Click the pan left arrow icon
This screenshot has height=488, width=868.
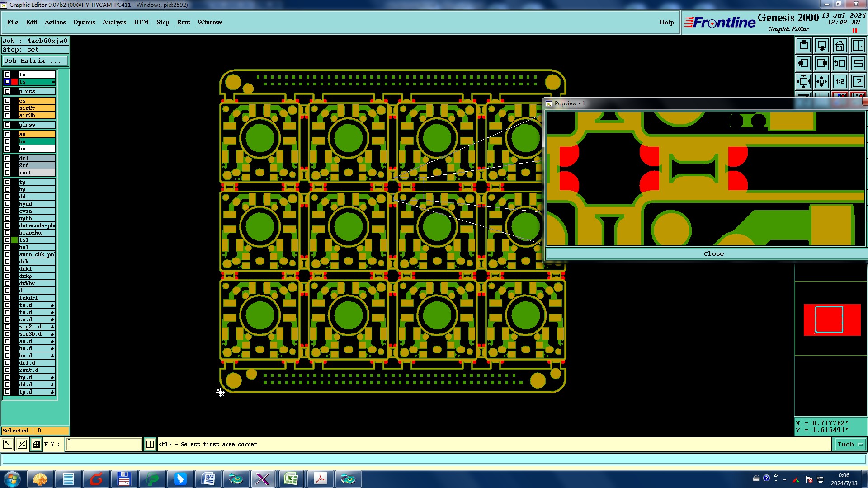[x=804, y=63]
